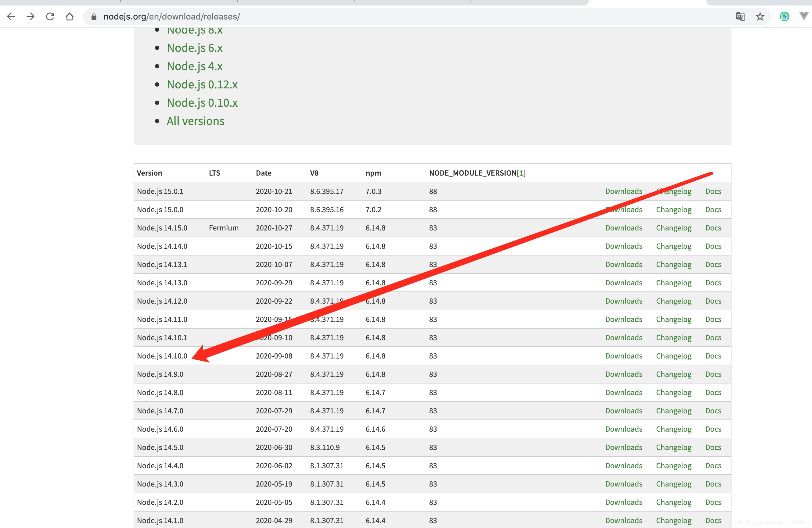
Task: Open the Node.js 6.x releases link
Action: pos(195,48)
